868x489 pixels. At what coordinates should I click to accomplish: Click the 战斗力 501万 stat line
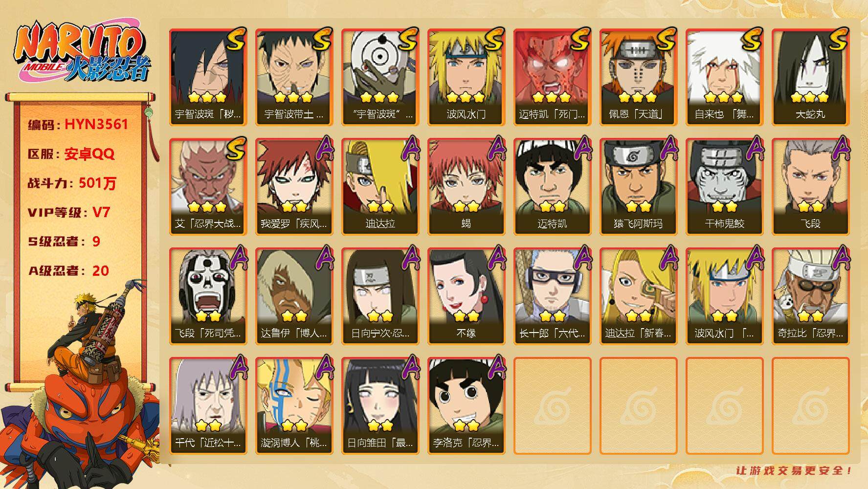(72, 183)
